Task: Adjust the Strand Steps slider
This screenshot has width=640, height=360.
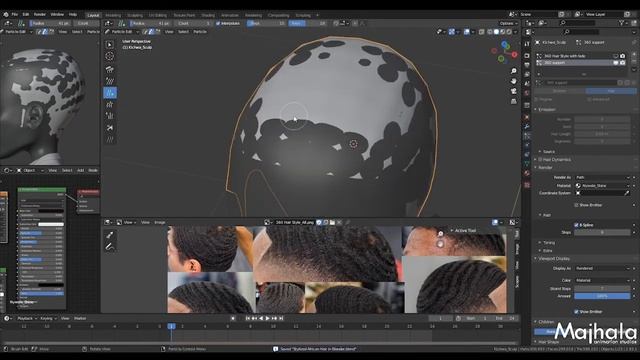Action: click(602, 288)
